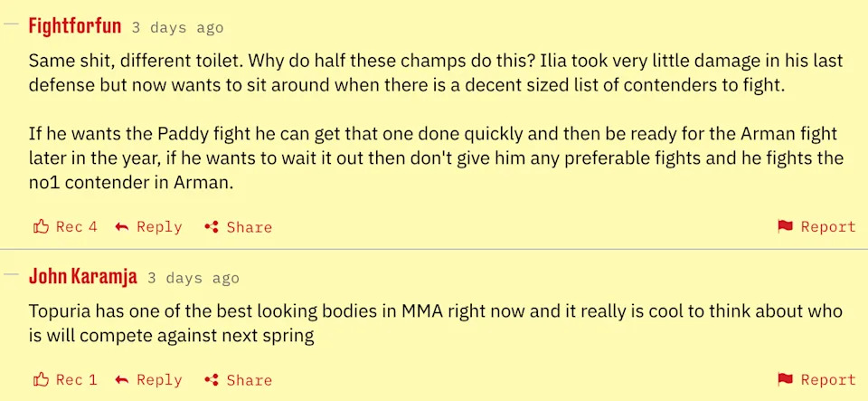
Task: Collapse John Karamja's comment using the dash
Action: pyautogui.click(x=11, y=273)
